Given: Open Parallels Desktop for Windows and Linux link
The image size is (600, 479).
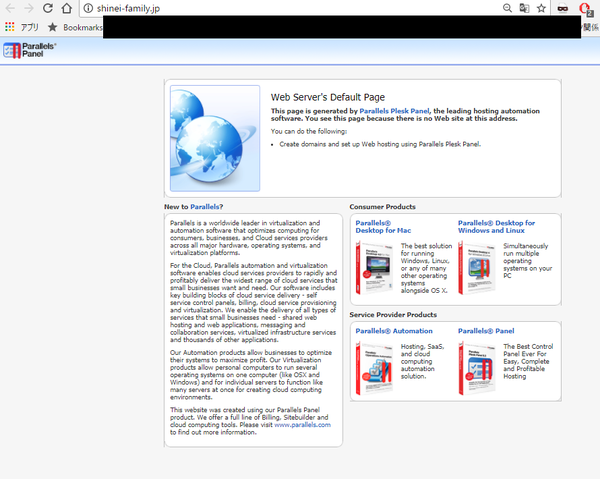Looking at the screenshot, I should (x=496, y=226).
